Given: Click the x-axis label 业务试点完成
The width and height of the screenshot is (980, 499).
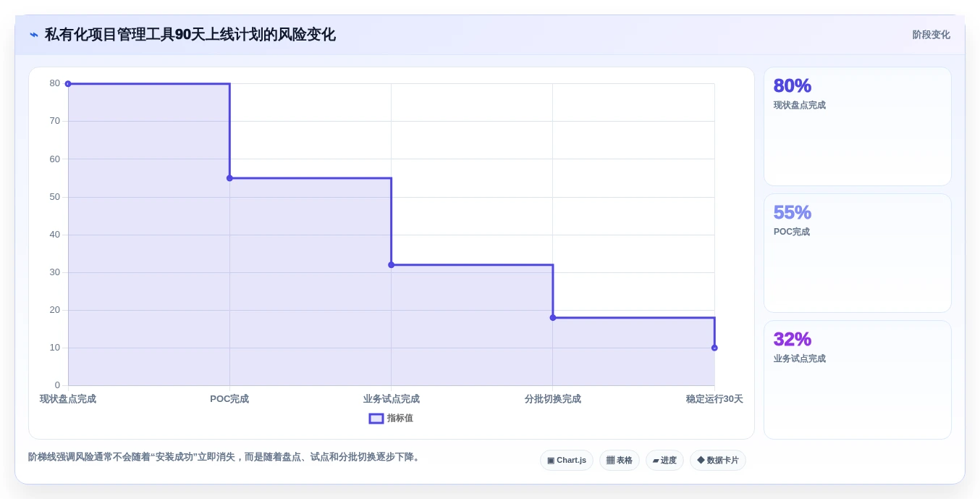Looking at the screenshot, I should 392,399.
